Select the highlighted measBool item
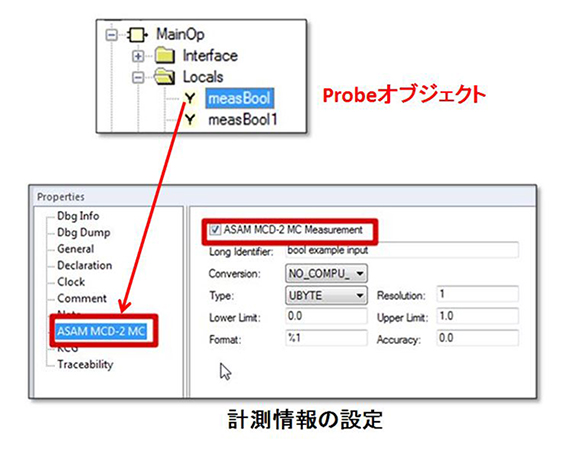The height and width of the screenshot is (450, 564). click(x=240, y=98)
